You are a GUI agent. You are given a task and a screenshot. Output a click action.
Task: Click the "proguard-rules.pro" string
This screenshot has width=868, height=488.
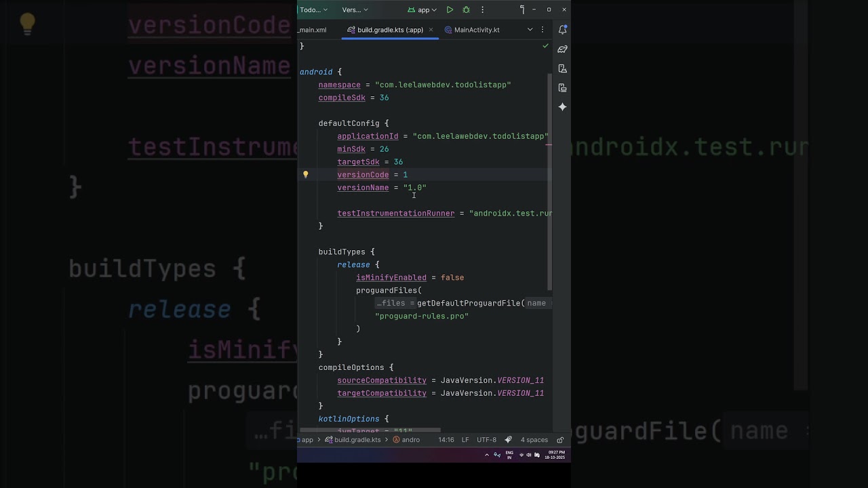click(422, 316)
